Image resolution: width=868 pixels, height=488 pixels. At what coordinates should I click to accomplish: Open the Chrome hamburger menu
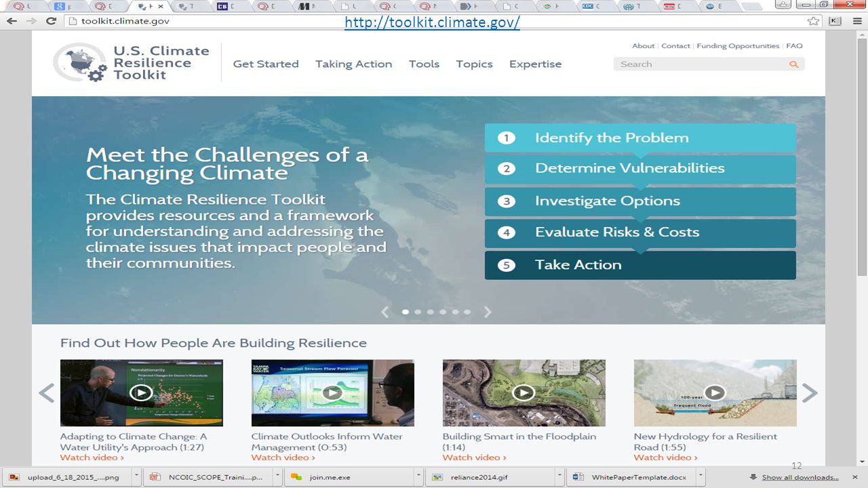[856, 21]
